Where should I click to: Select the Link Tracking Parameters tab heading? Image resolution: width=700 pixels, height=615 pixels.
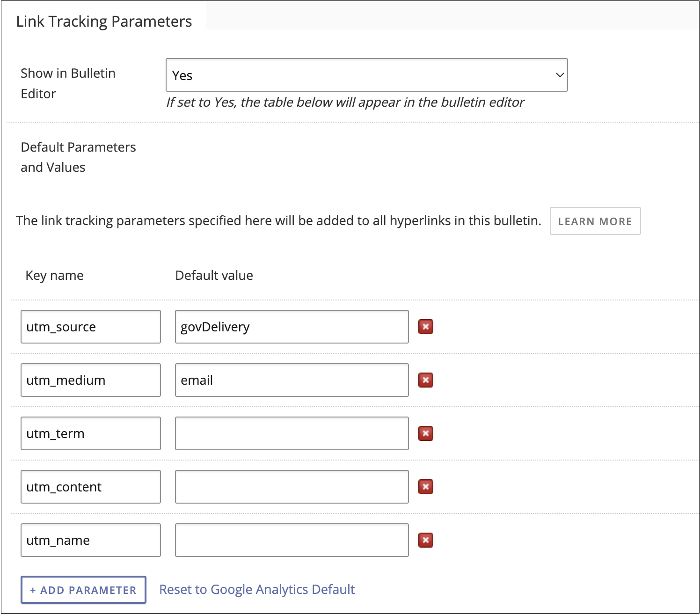104,22
